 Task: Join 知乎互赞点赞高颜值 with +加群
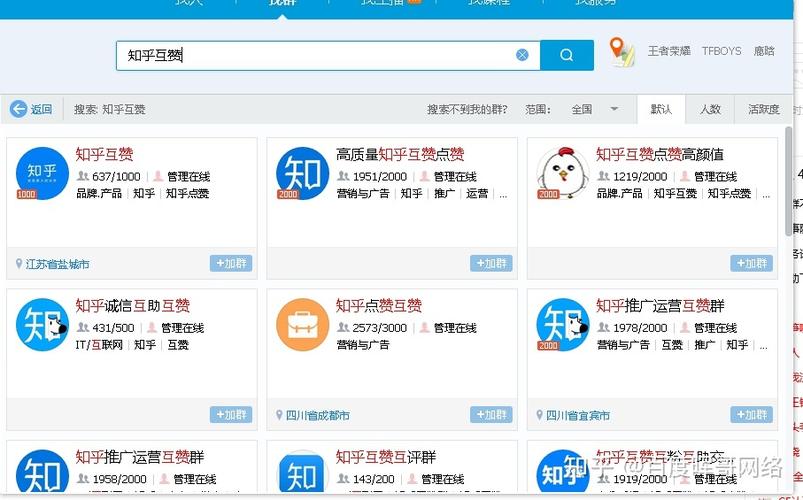[x=751, y=263]
